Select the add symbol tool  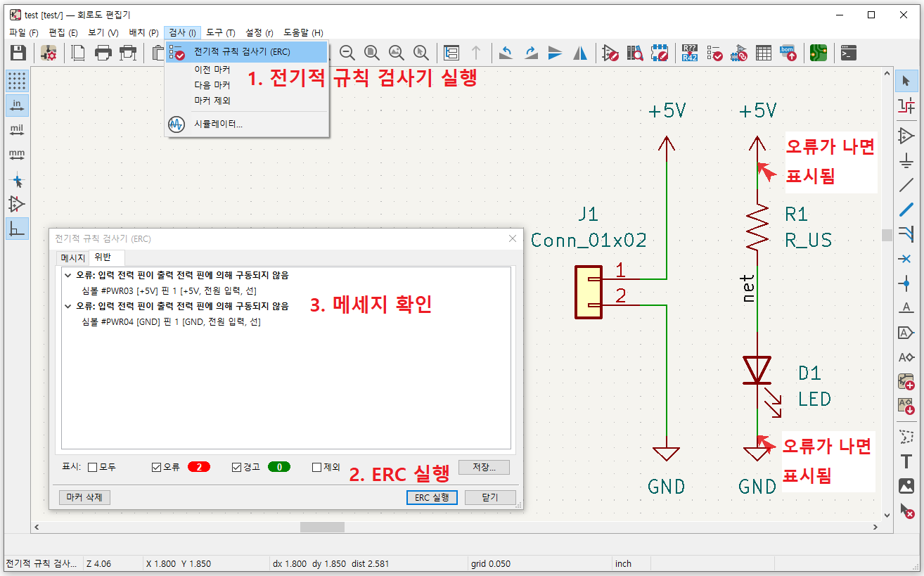906,136
